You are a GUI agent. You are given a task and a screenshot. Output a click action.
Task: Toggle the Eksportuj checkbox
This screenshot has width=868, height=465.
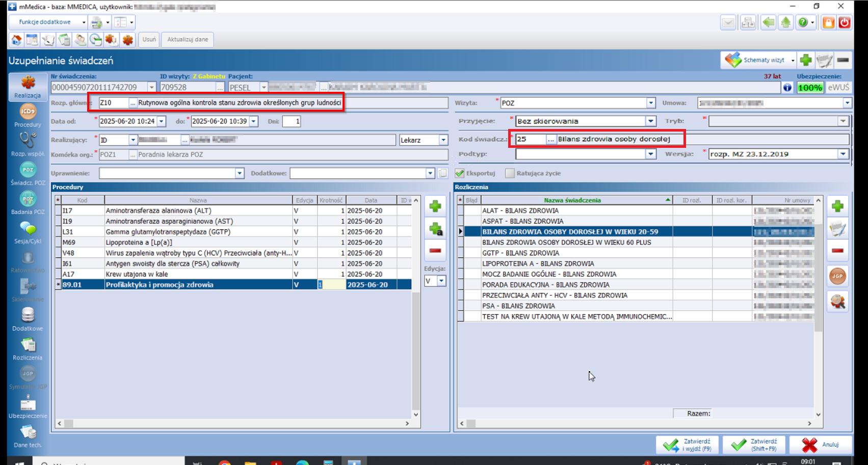point(460,173)
